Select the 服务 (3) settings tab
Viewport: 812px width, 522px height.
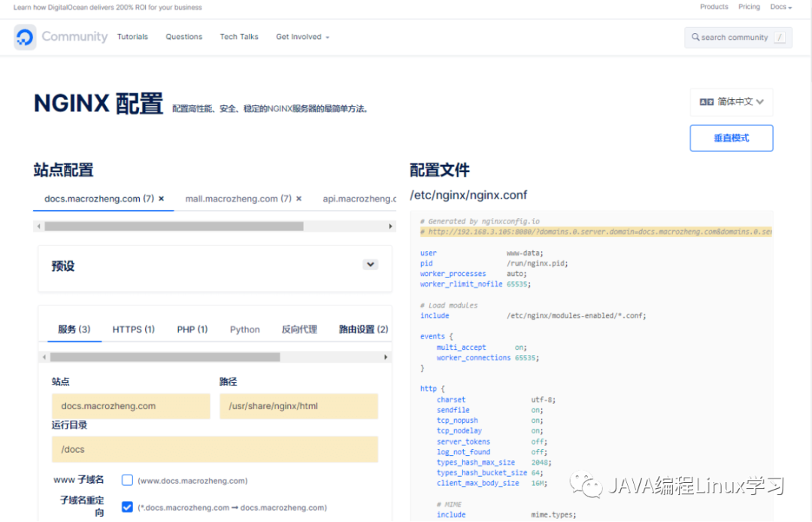pyautogui.click(x=74, y=329)
